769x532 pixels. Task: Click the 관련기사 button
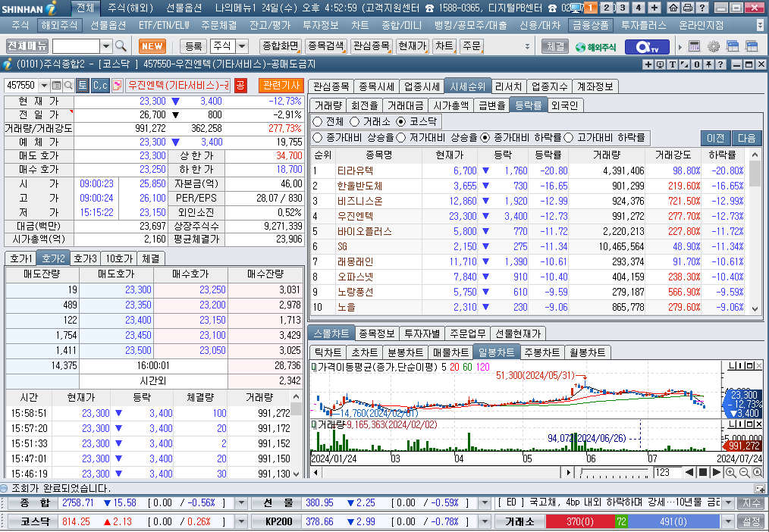281,85
